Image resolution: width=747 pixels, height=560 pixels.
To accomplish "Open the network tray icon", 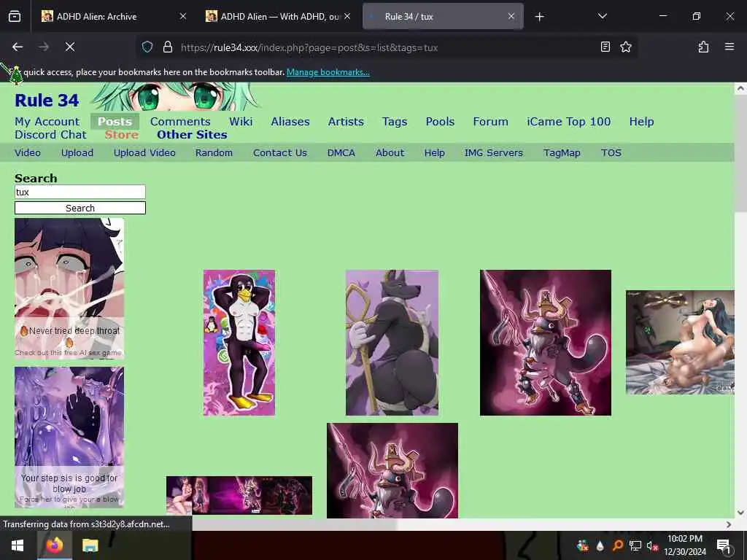I will (x=635, y=545).
